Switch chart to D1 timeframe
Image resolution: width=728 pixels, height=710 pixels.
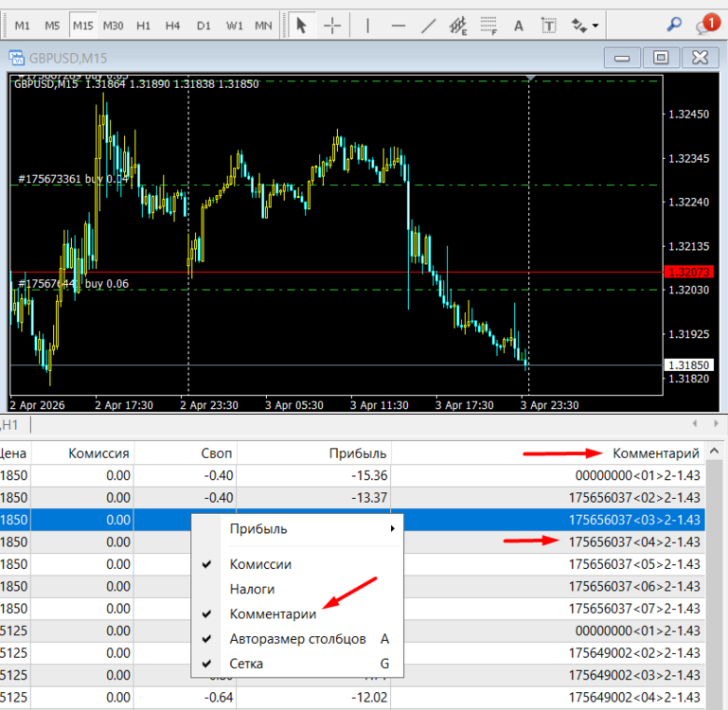click(x=204, y=26)
